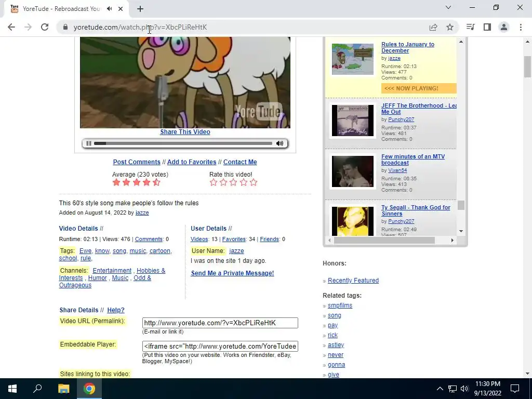532x399 pixels.
Task: Click Share This Video link
Action: point(185,132)
